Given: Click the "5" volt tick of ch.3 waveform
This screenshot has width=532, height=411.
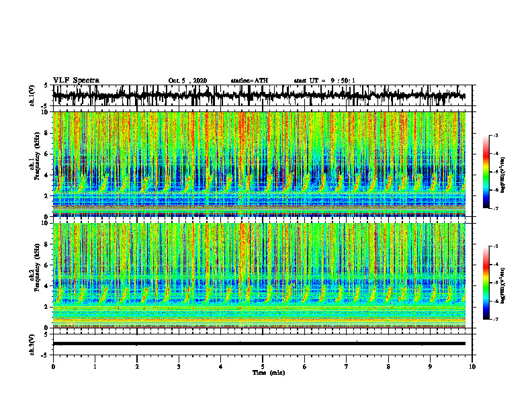Looking at the screenshot, I should [x=46, y=334].
